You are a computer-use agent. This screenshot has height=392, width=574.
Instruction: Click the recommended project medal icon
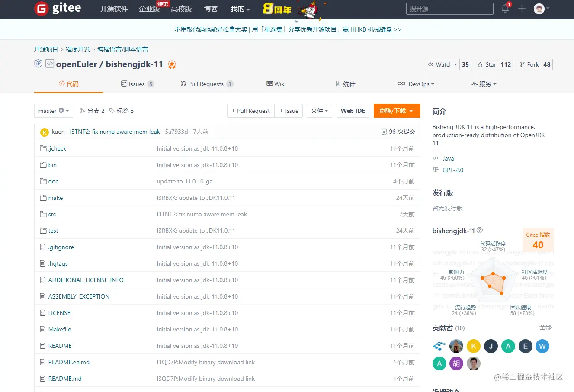(172, 65)
